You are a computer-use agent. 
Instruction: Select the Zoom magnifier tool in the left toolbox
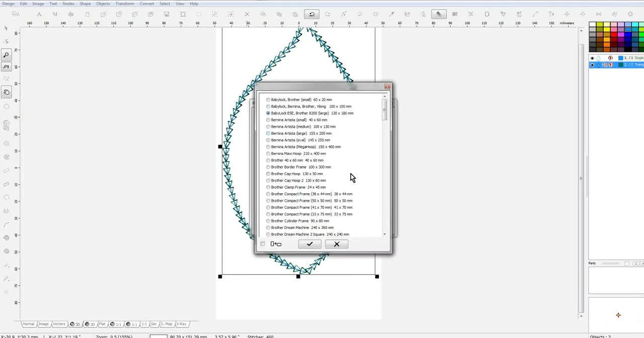(x=6, y=55)
